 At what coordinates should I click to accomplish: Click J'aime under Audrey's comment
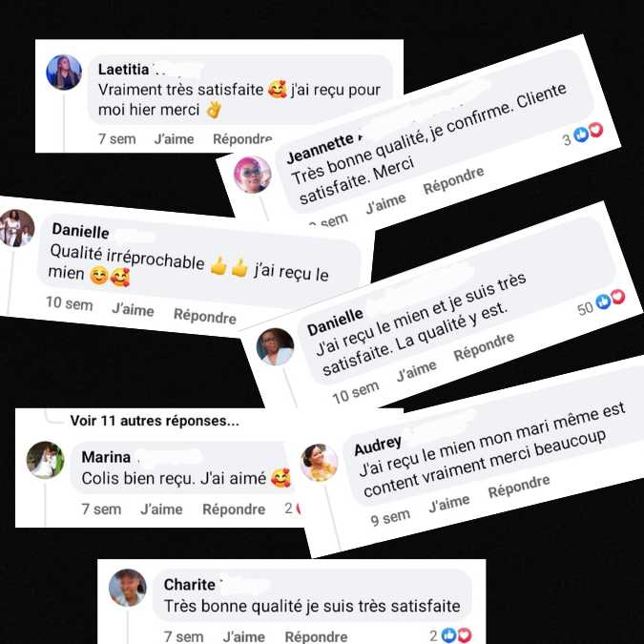[x=449, y=503]
